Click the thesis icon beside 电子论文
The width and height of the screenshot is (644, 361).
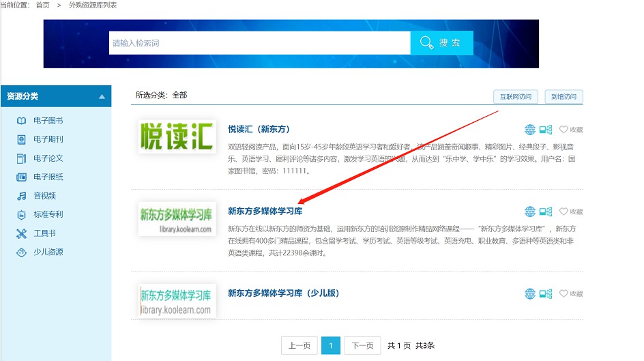coord(21,158)
